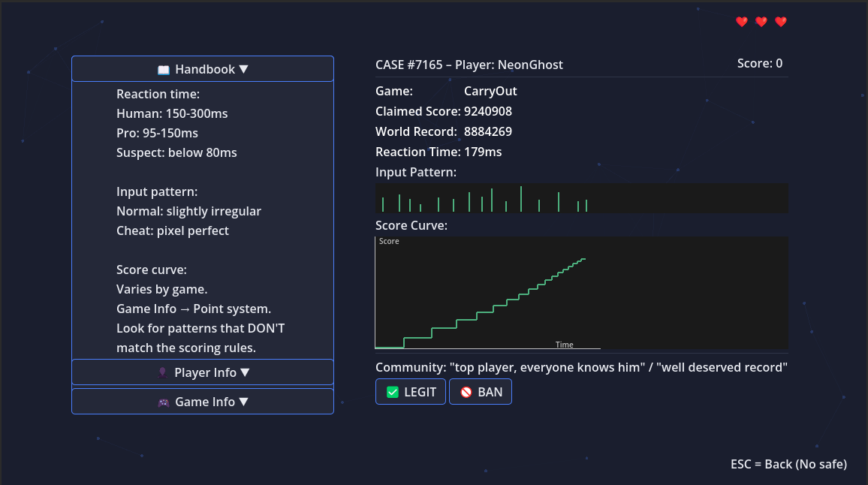Viewport: 868px width, 485px height.
Task: Collapse the Handbook section
Action: pyautogui.click(x=203, y=69)
